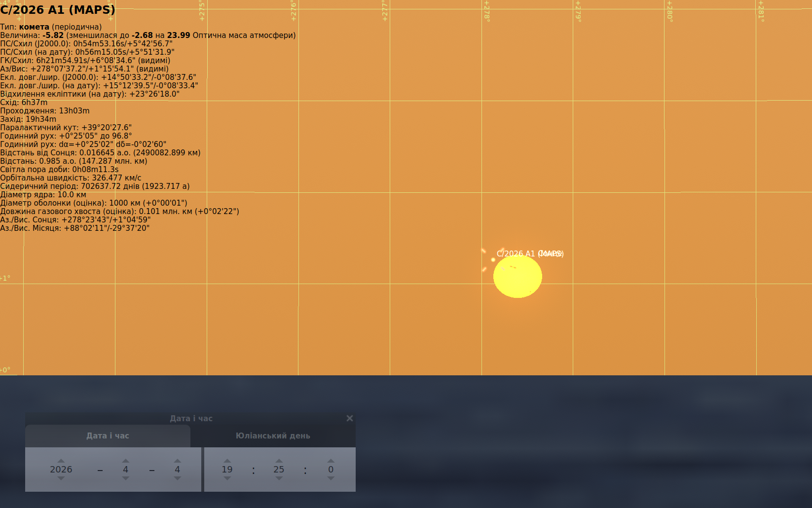Decrease the seconds 0 with down arrow
The height and width of the screenshot is (508, 812).
click(331, 478)
